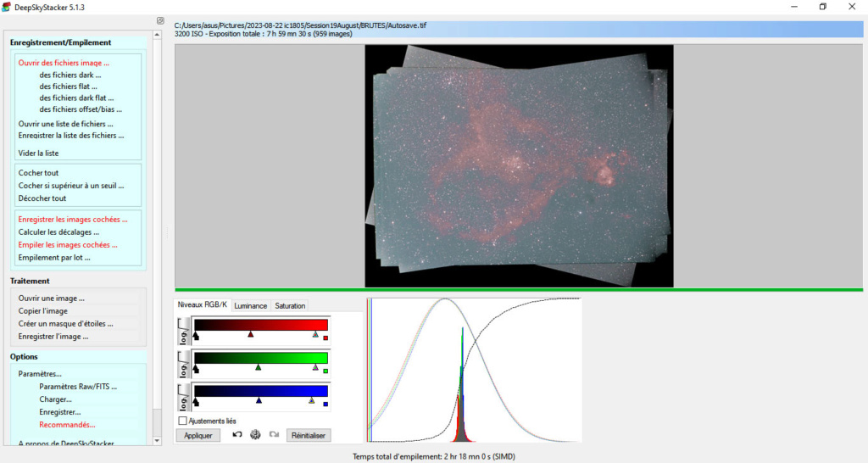Click the Appliquer button
This screenshot has height=463, width=868.
[198, 435]
